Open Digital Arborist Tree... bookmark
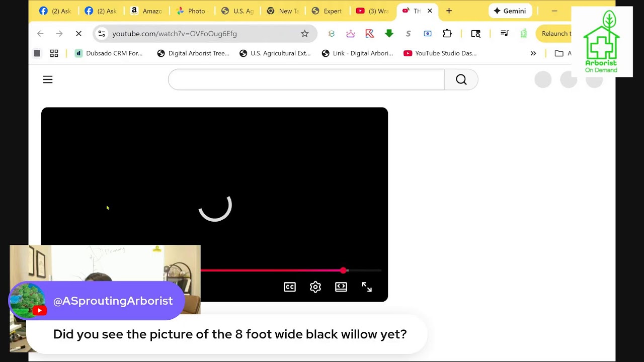Image resolution: width=644 pixels, height=362 pixels. coord(193,53)
